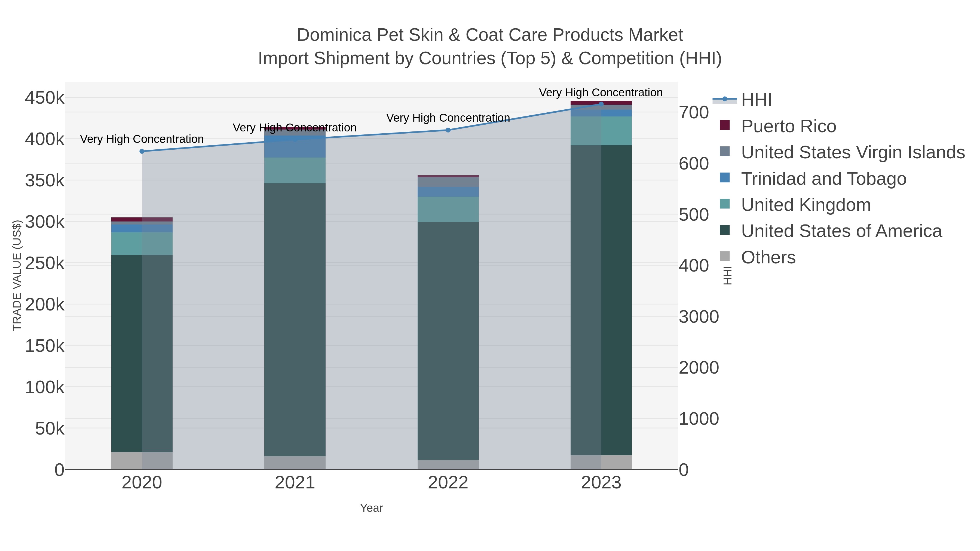Click the 3000 right-axis tick label

pos(699,317)
